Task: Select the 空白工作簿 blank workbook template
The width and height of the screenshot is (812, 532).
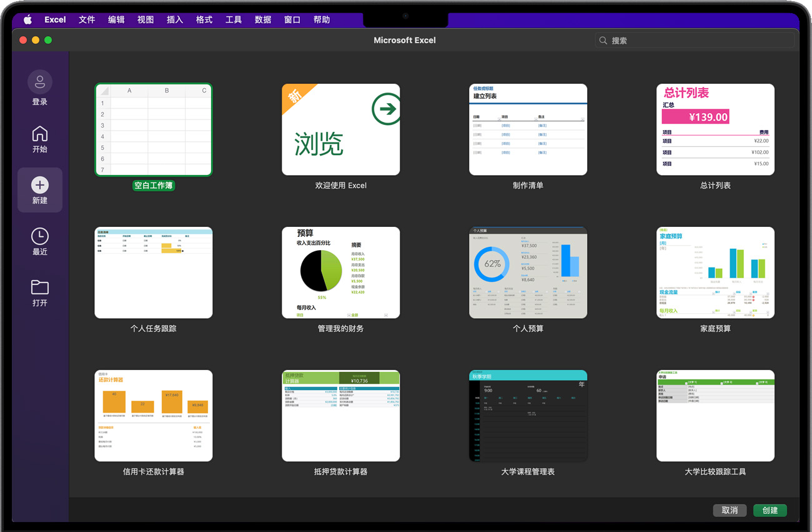Action: (x=154, y=130)
